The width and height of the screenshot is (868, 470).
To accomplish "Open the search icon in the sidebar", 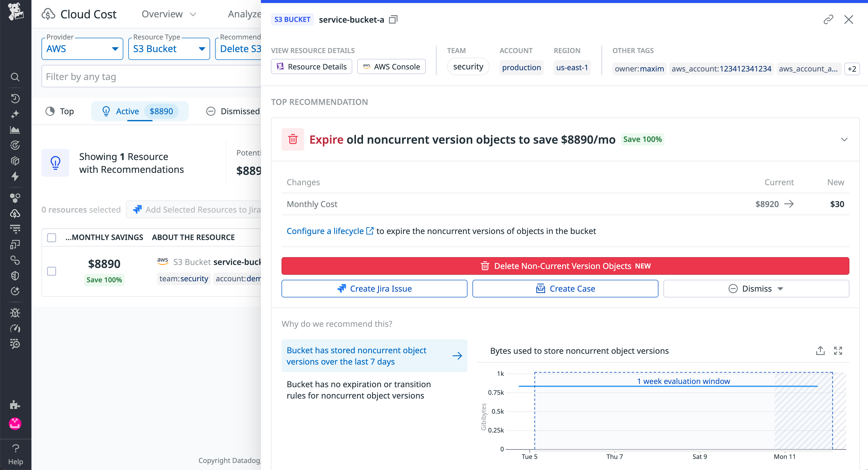I will (x=15, y=77).
